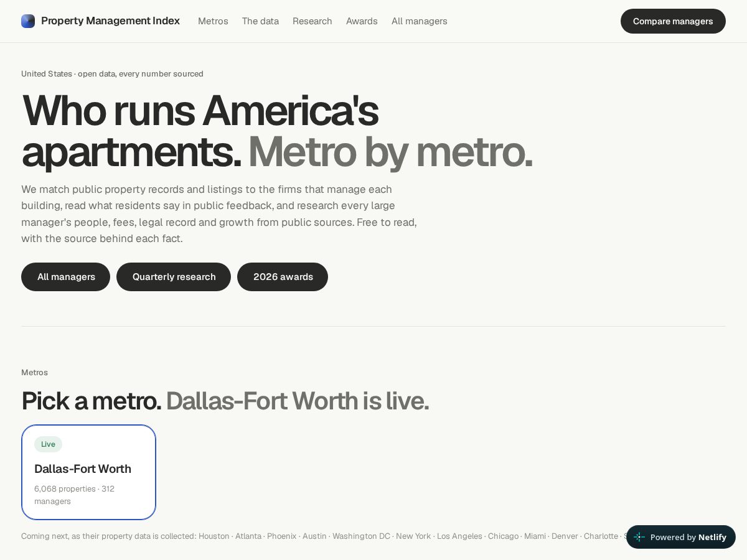Select the Dallas-Fort Worth metro card
Screen dimensions: 747x560
[88, 472]
